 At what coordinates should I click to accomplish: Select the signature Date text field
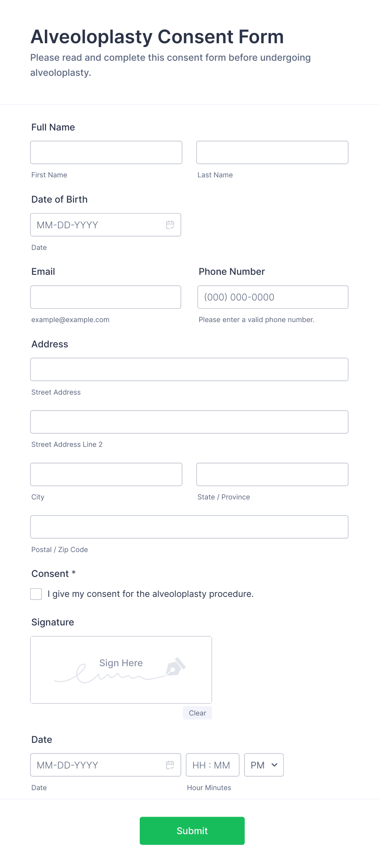click(98, 765)
